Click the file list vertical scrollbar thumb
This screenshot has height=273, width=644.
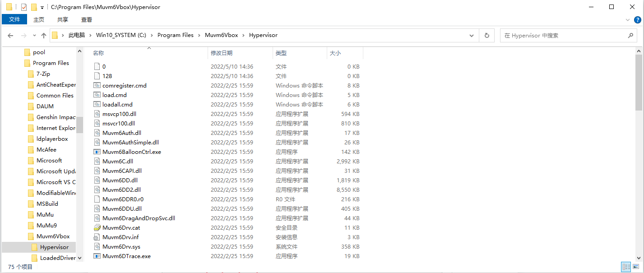639,83
